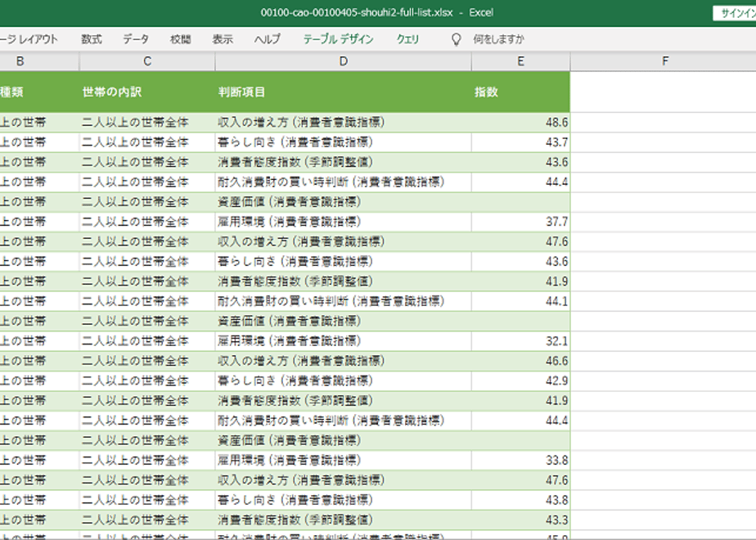Select the cell with value 37.7
The image size is (756, 540).
520,222
